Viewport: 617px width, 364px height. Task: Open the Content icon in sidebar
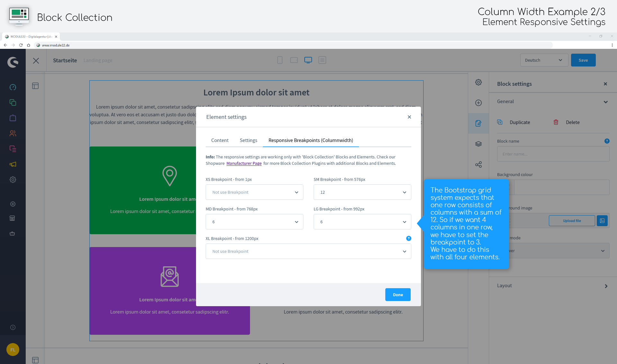point(13,149)
